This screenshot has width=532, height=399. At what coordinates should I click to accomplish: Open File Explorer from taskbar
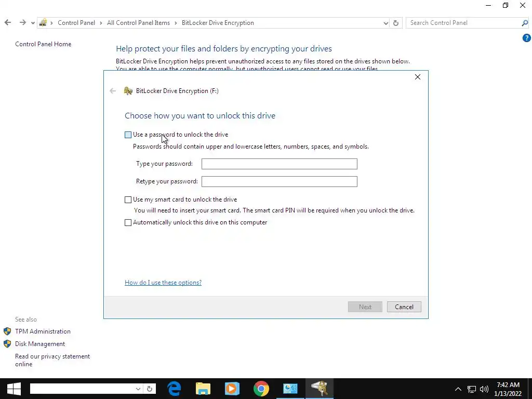tap(203, 389)
